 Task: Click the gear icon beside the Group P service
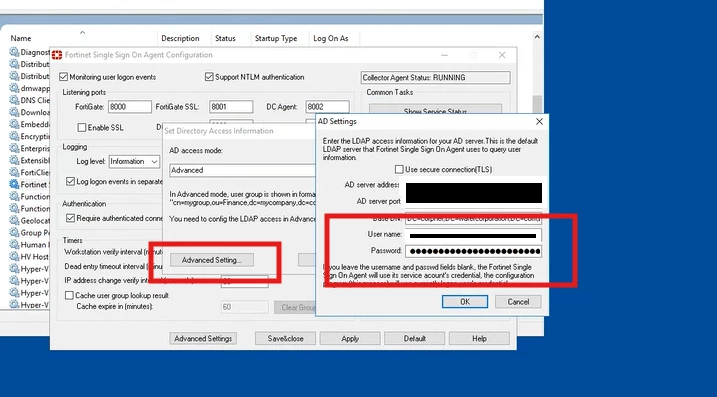pos(14,232)
